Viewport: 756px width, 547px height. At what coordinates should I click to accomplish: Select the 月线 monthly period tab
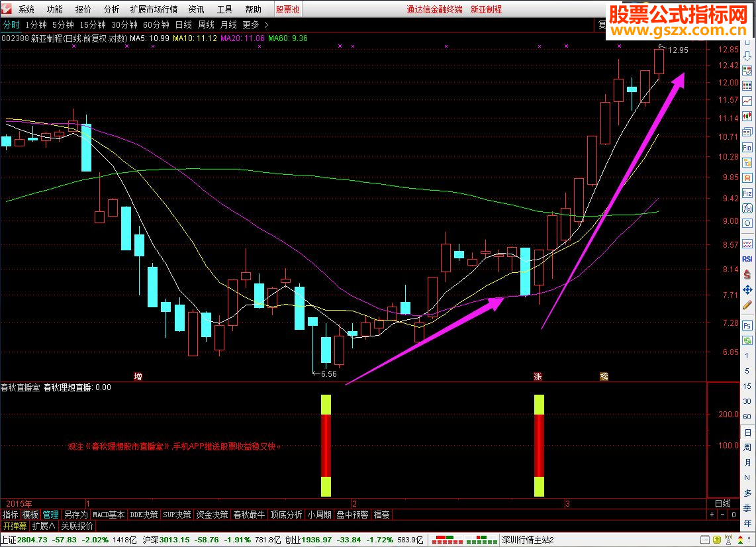point(228,25)
